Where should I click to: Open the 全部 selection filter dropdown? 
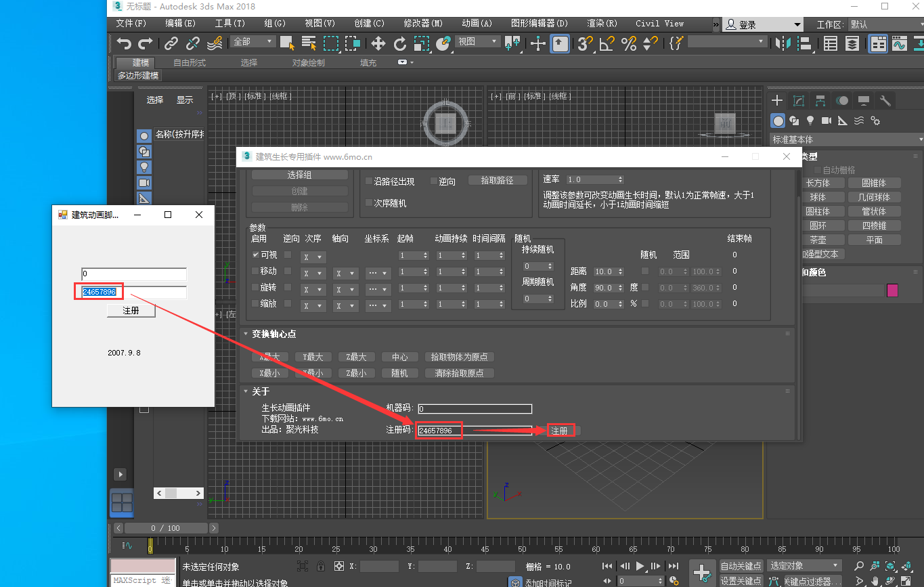coord(253,42)
